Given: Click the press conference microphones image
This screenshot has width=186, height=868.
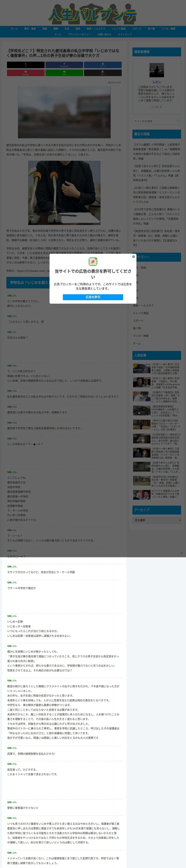Looking at the screenshot, I should (64, 193).
